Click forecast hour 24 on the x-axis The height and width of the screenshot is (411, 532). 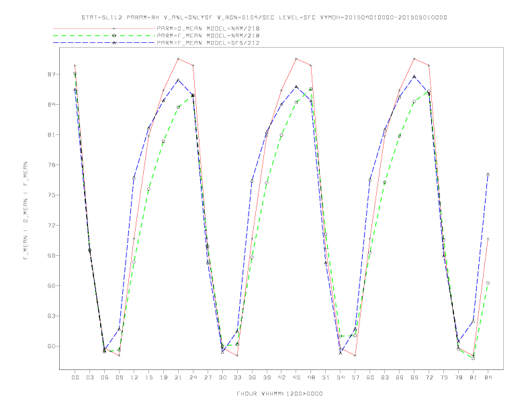pos(193,377)
